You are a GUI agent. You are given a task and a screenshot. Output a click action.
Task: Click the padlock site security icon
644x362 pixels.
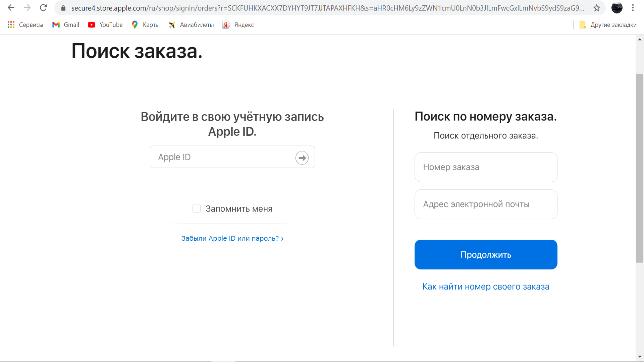63,8
